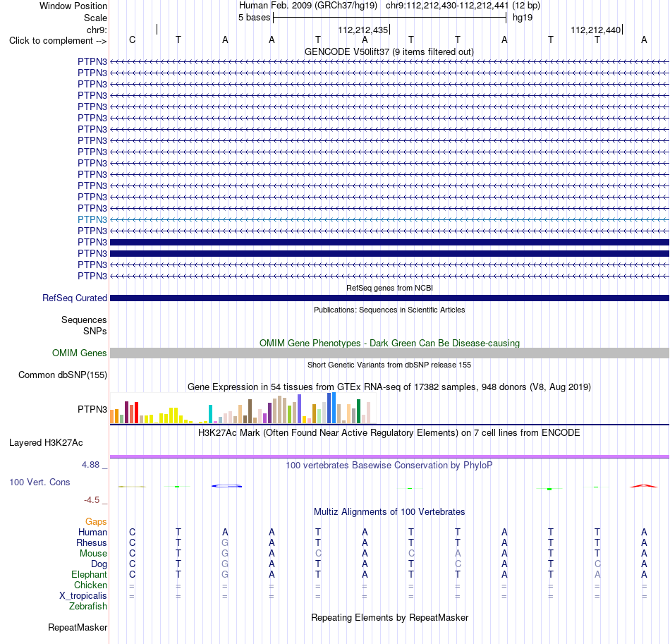Select the chr9: label in the ruler

pos(97,30)
